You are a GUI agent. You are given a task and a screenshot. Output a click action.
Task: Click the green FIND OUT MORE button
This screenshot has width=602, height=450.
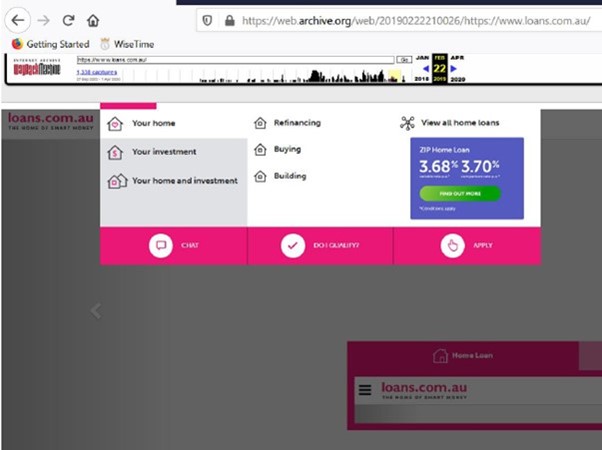tap(460, 194)
